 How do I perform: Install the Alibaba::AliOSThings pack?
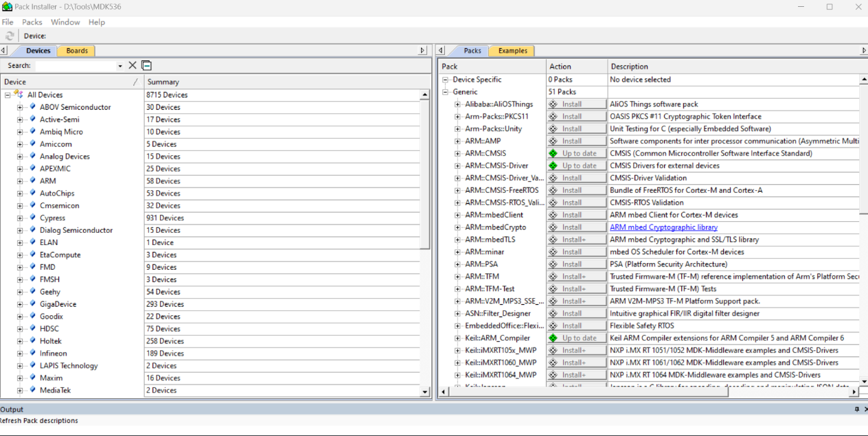(x=577, y=104)
